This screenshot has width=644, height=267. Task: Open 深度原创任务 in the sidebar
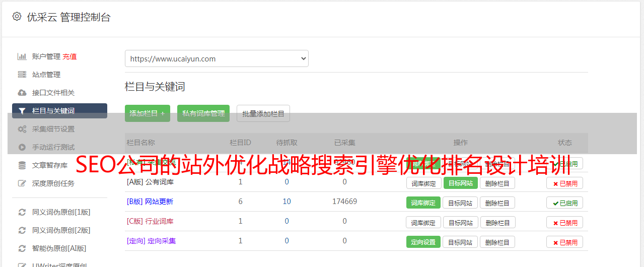click(x=53, y=183)
